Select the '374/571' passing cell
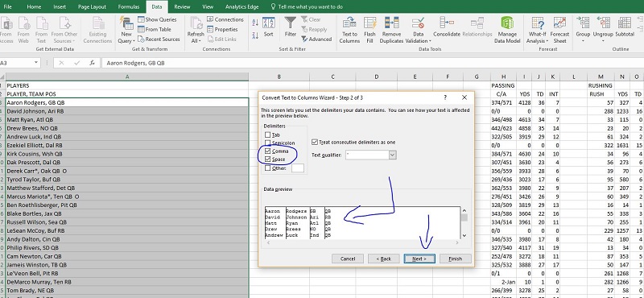 pos(503,102)
